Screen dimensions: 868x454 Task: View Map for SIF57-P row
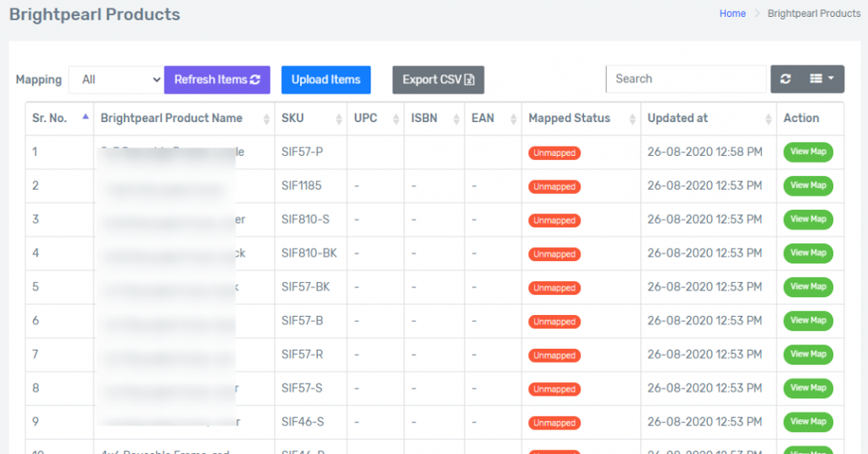[x=808, y=152]
